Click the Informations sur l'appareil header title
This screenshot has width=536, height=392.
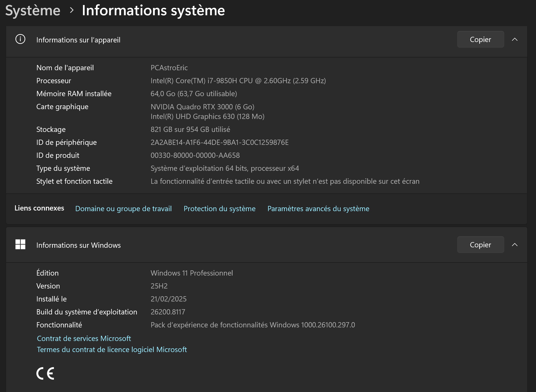(x=78, y=40)
